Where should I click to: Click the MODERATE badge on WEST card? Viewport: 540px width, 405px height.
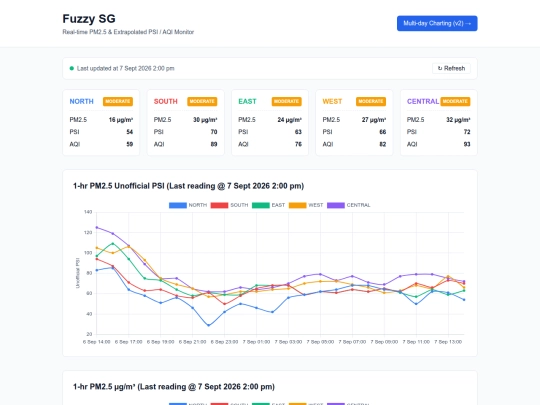click(371, 101)
